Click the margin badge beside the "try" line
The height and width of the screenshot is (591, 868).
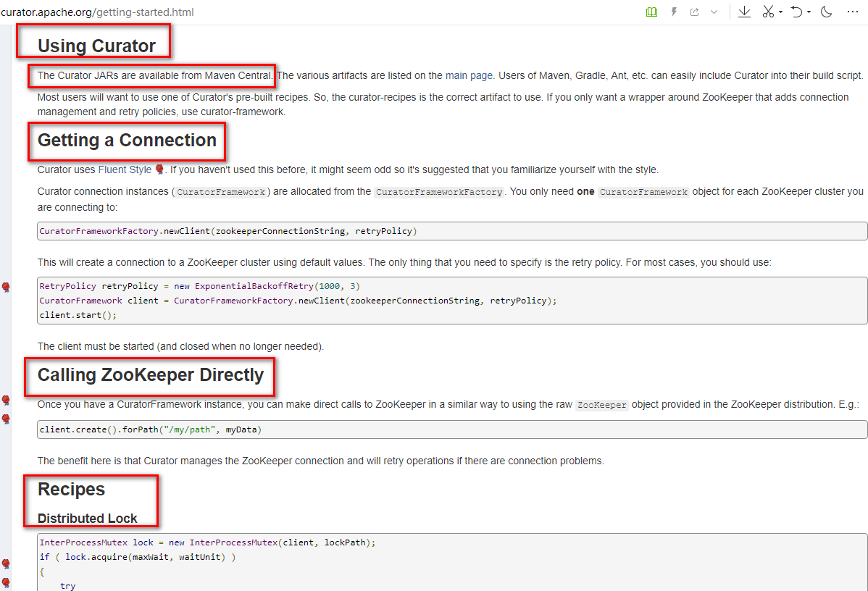pyautogui.click(x=6, y=583)
